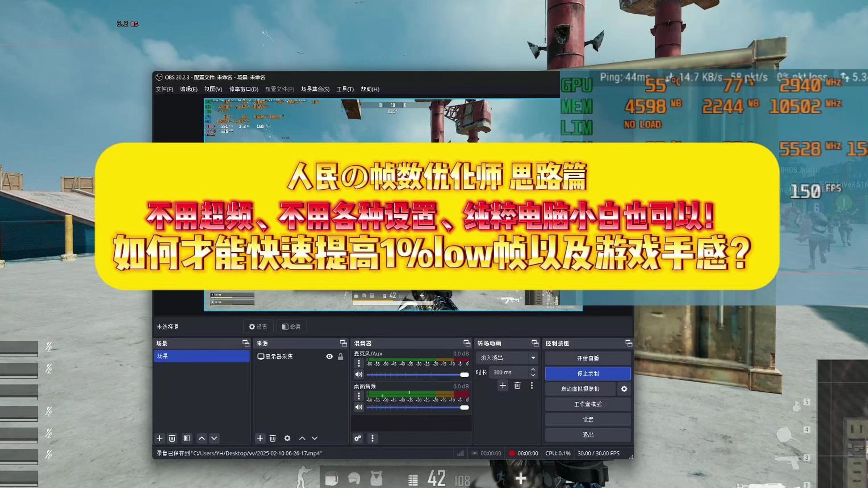Viewport: 868px width, 488px height.
Task: Click source toolbar 滤镜 button
Action: 292,327
